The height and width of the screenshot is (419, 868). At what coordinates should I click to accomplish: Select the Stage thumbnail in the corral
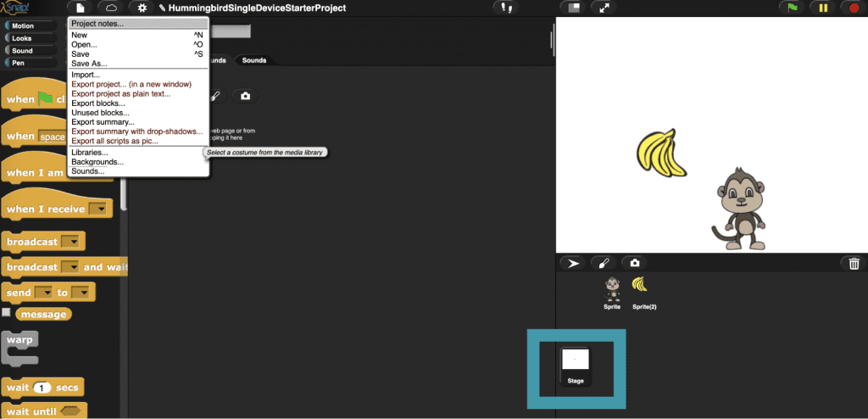[x=576, y=366]
